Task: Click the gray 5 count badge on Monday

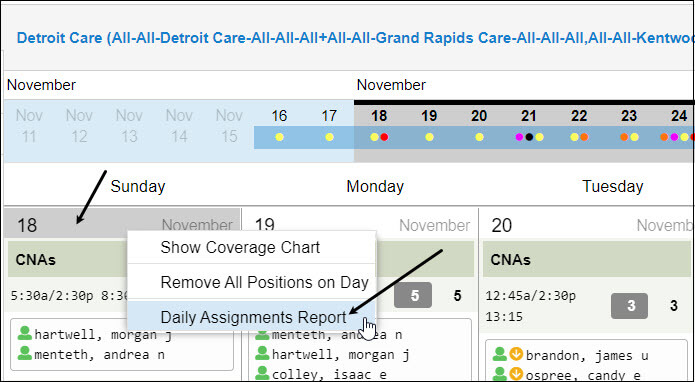Action: tap(413, 295)
